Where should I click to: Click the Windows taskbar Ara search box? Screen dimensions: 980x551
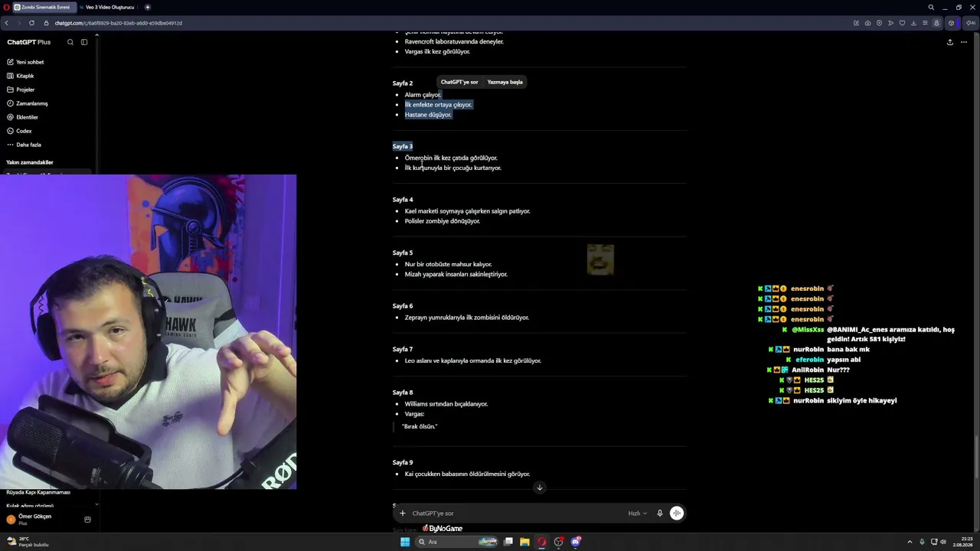click(456, 542)
